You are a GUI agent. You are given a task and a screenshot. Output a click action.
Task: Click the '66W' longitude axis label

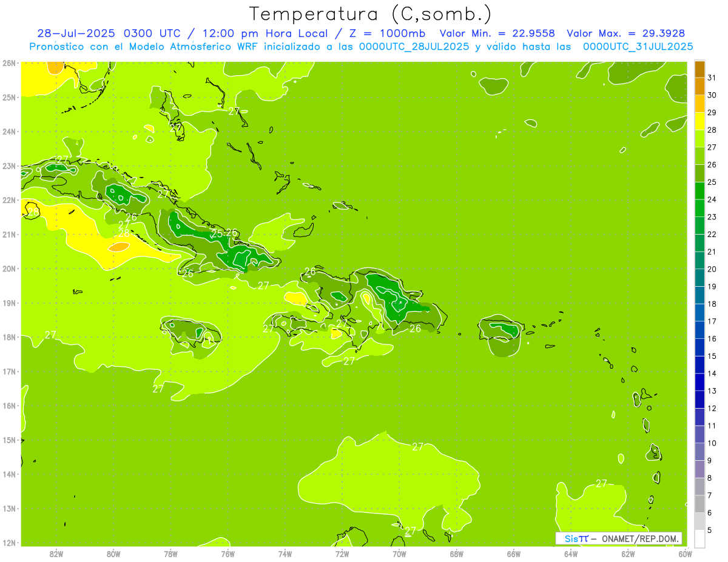(514, 554)
